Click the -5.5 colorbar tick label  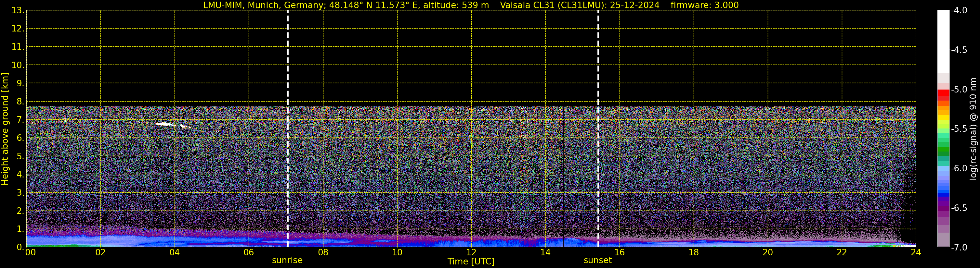click(x=959, y=129)
